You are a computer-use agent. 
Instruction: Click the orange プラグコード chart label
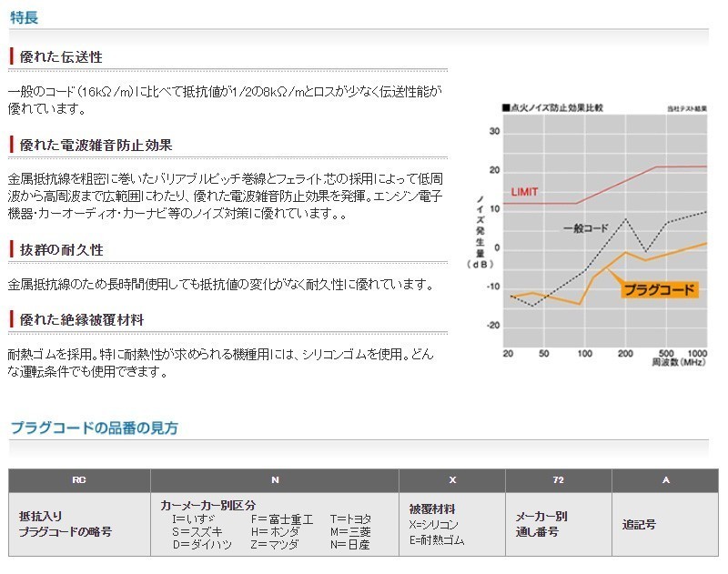(659, 290)
